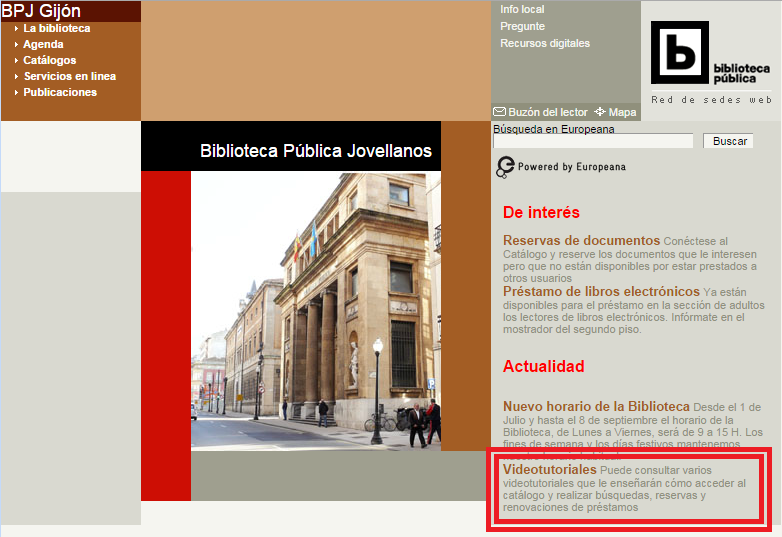Open the Catálogos menu item

50,61
